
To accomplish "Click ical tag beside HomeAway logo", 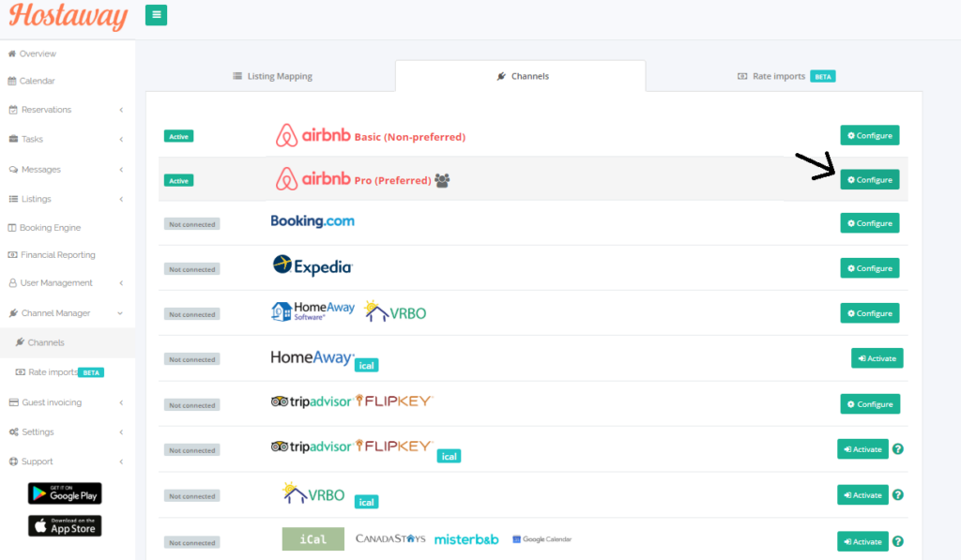I will point(367,365).
